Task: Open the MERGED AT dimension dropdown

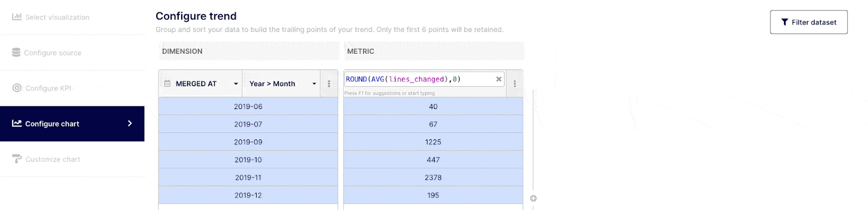Action: pyautogui.click(x=201, y=84)
